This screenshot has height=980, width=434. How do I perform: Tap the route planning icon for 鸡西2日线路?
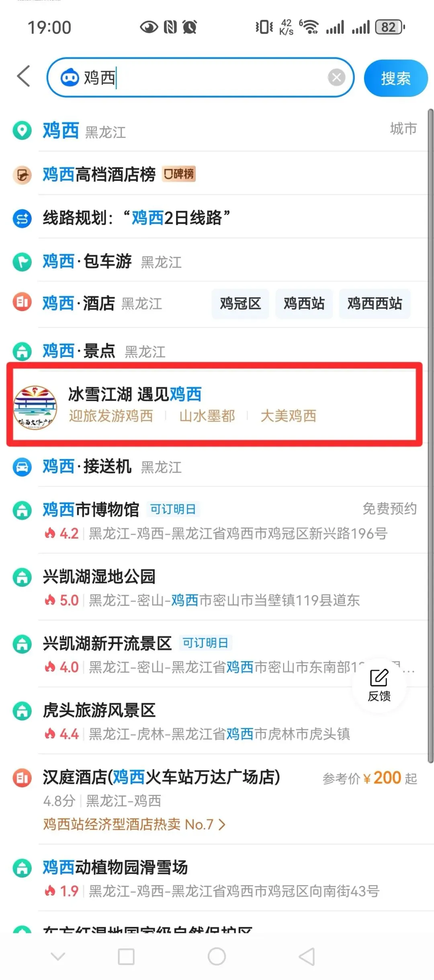pos(22,219)
